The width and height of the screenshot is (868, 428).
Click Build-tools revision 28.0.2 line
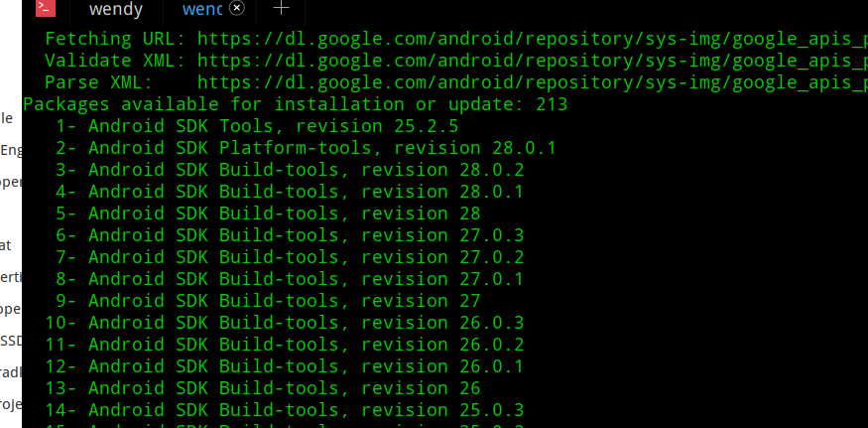[x=290, y=170]
